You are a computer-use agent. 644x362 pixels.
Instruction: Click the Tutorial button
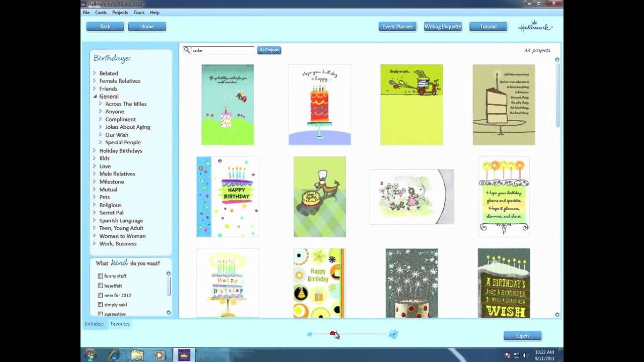pos(488,27)
